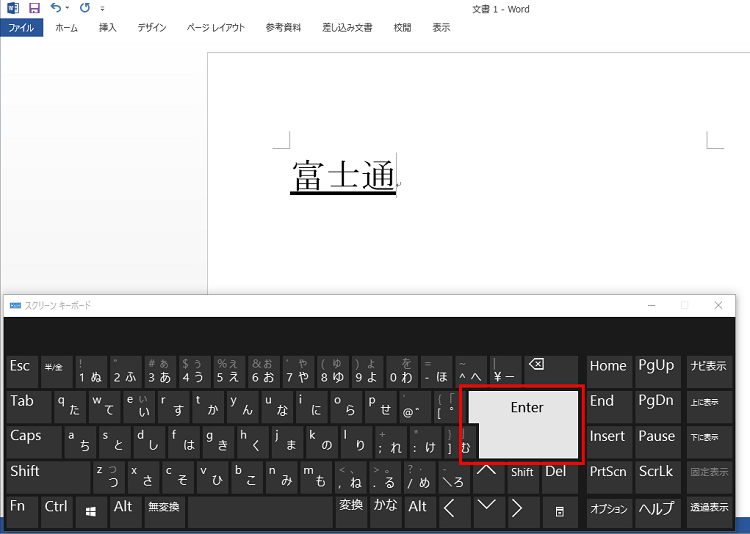Open the デザイン ribbon tab
The width and height of the screenshot is (750, 534).
tap(152, 28)
